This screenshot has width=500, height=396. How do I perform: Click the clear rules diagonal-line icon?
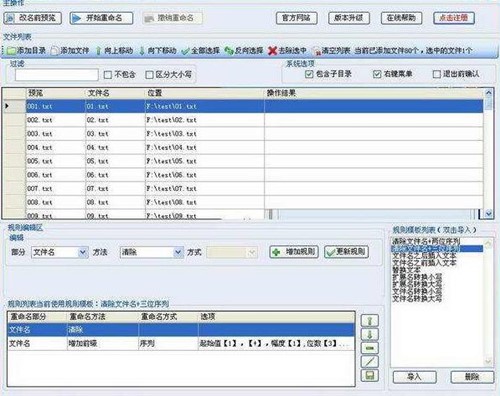click(370, 362)
